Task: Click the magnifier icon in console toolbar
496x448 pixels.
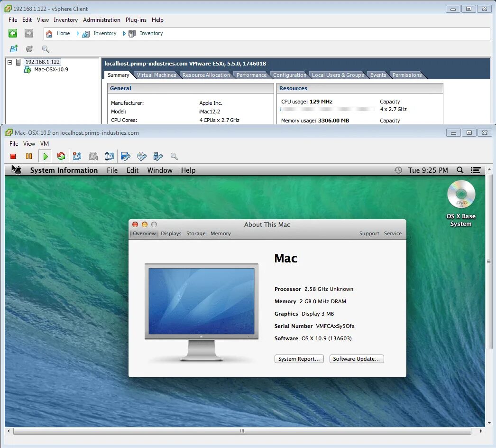Action: click(175, 156)
